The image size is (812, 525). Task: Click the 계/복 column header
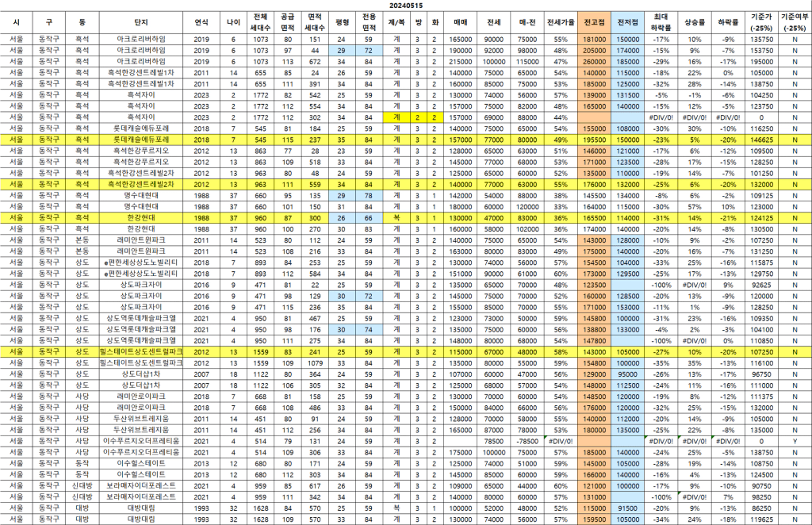[396, 22]
